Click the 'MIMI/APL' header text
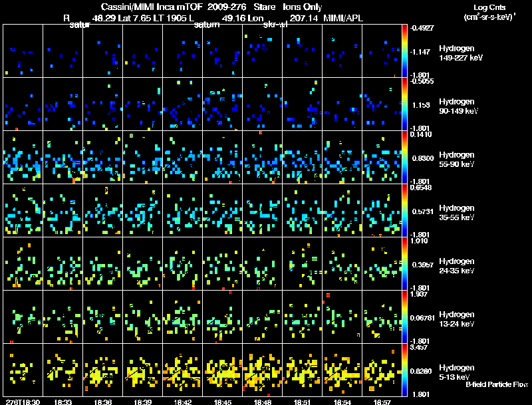Image resolution: width=532 pixels, height=405 pixels. (343, 19)
